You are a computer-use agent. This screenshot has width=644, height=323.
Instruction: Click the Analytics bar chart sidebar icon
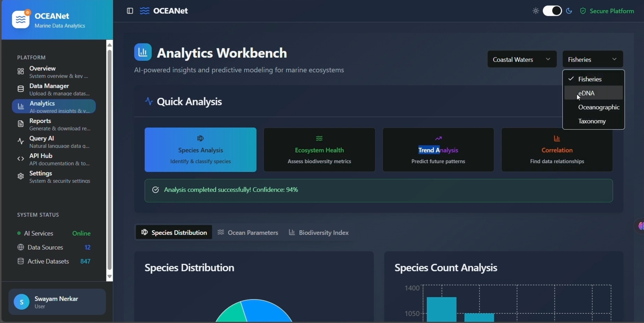click(x=21, y=106)
